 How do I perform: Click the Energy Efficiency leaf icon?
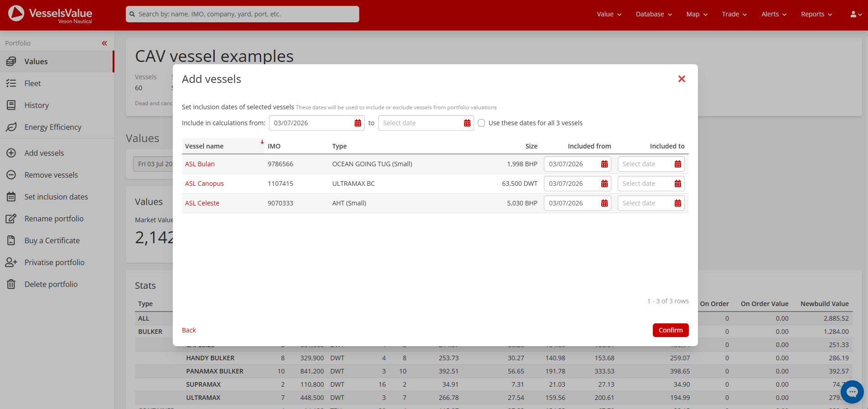tap(11, 127)
